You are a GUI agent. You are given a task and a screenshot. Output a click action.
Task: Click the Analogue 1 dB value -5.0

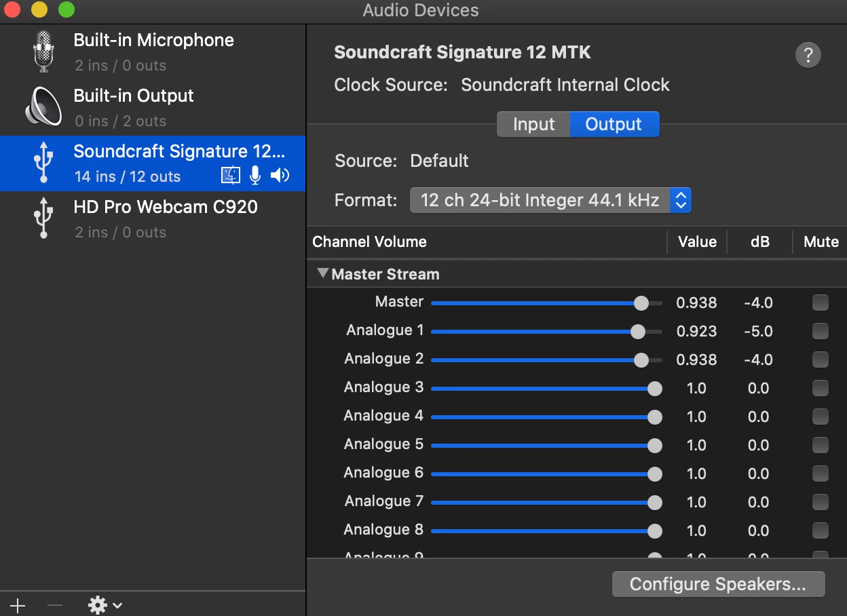coord(758,332)
